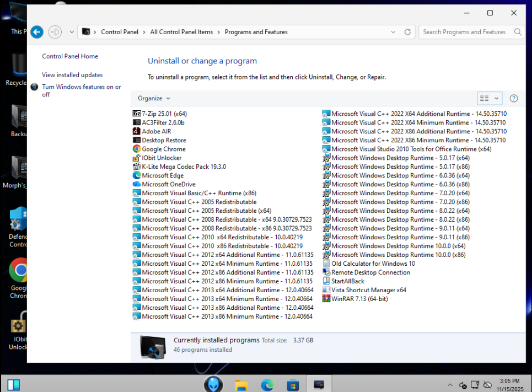Select Windows Desktop Runtime 6.0.36 (x86)
Screen dimensions: 532x392
tap(396, 185)
